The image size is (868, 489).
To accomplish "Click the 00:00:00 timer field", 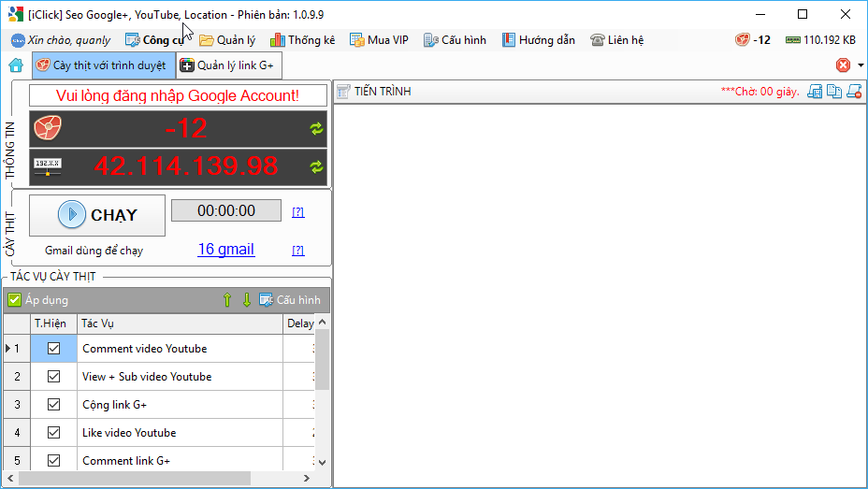I will (x=226, y=210).
